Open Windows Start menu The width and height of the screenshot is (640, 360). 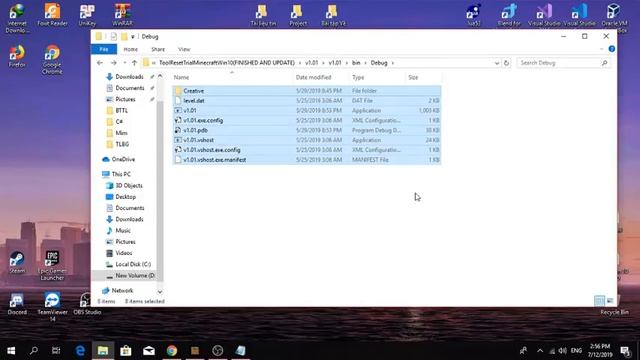11,351
